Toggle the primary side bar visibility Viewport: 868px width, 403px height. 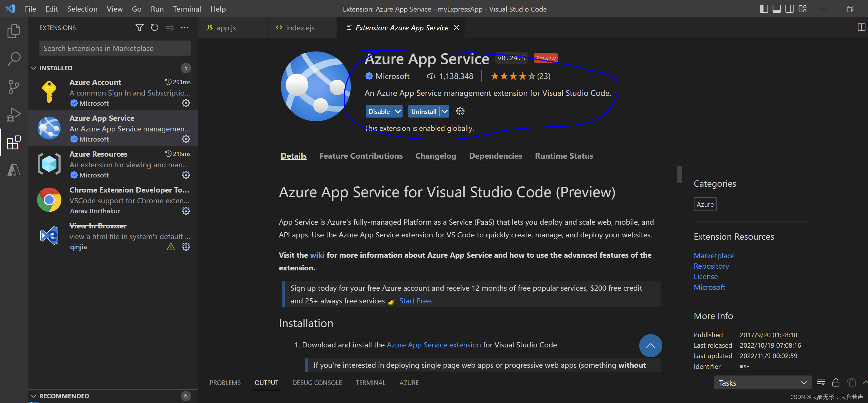[764, 9]
